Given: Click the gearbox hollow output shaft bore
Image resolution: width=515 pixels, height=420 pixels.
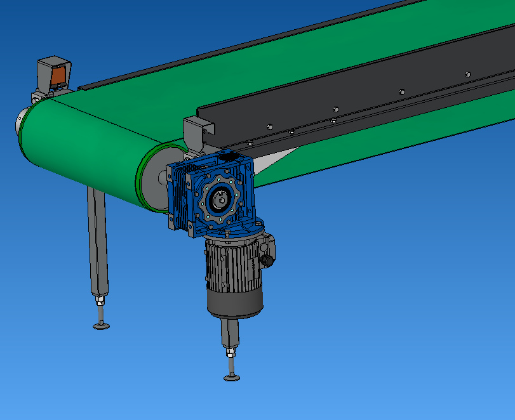Looking at the screenshot, I should point(218,202).
